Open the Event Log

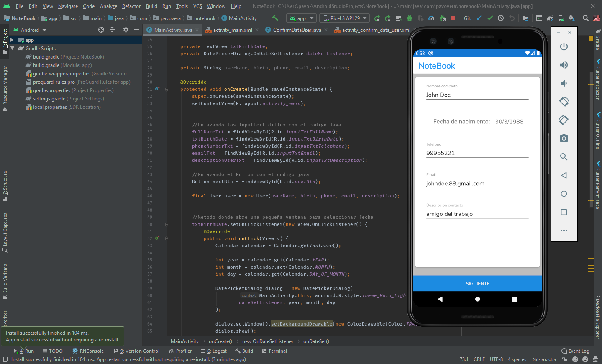pos(576,351)
